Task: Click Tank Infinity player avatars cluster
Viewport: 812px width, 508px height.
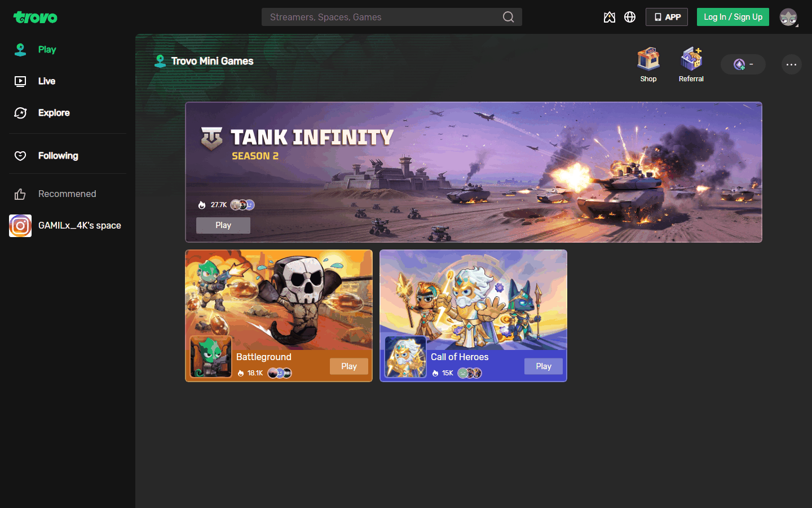Action: (242, 205)
